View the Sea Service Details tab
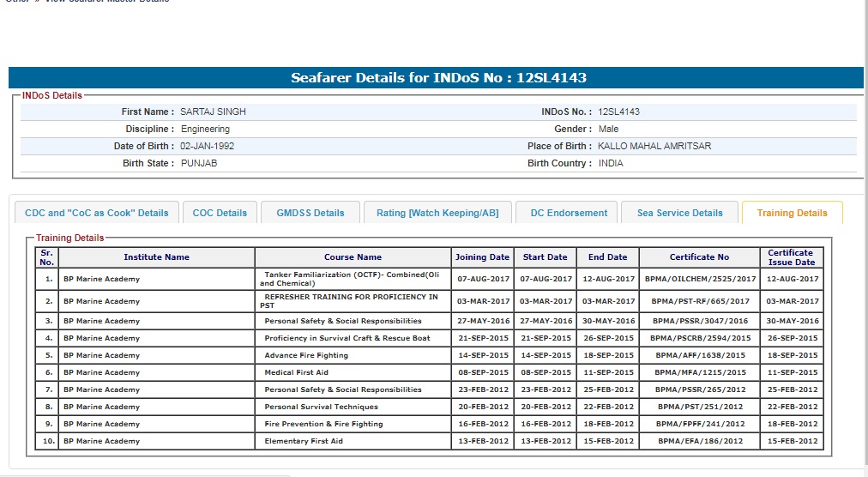Screen dimensions: 868x477 pyautogui.click(x=679, y=213)
